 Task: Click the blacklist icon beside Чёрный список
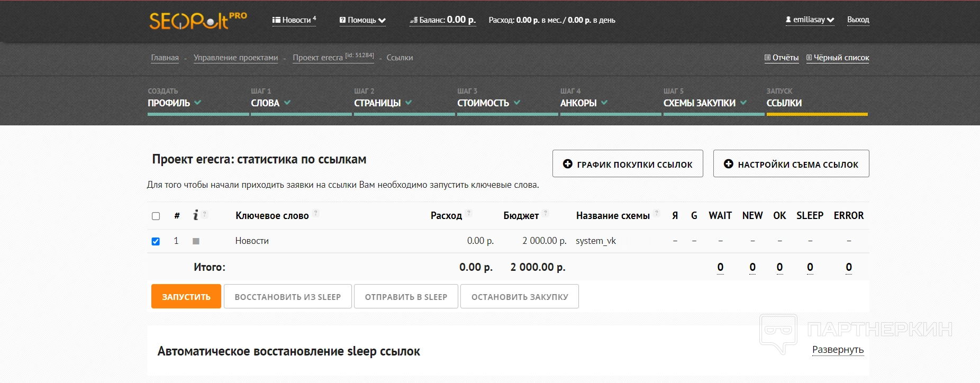[x=809, y=58]
